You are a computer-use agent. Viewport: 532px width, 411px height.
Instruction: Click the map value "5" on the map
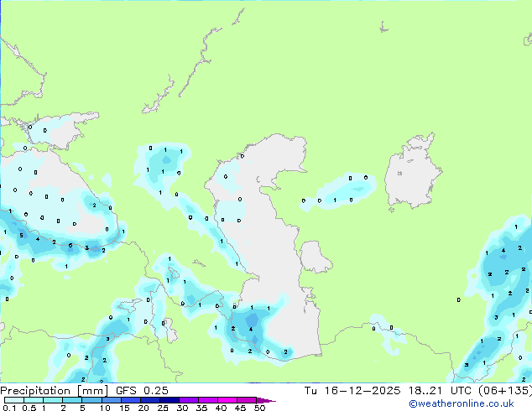point(21,235)
